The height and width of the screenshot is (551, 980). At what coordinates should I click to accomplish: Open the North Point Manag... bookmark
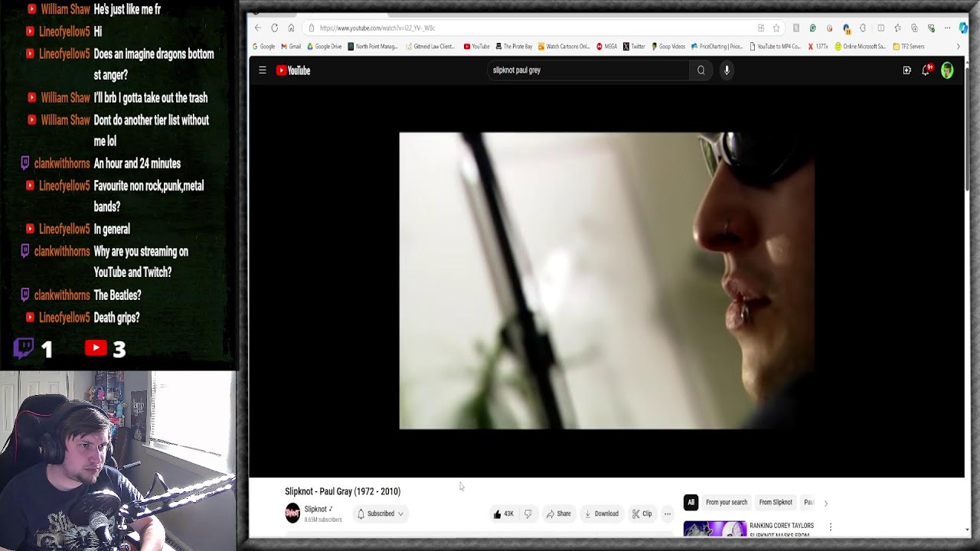point(373,46)
